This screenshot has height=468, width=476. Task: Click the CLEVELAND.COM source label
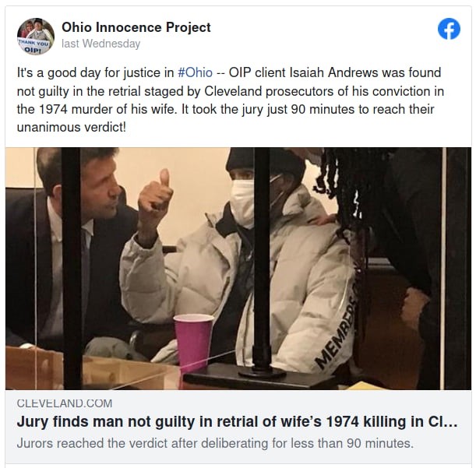65,403
